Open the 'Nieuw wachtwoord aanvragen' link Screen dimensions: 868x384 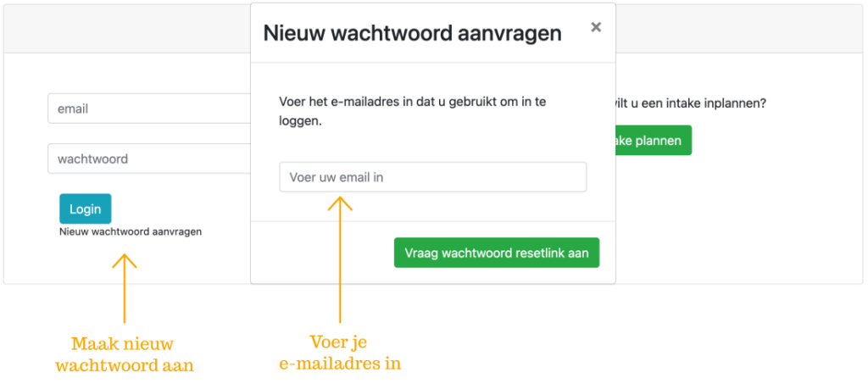131,231
